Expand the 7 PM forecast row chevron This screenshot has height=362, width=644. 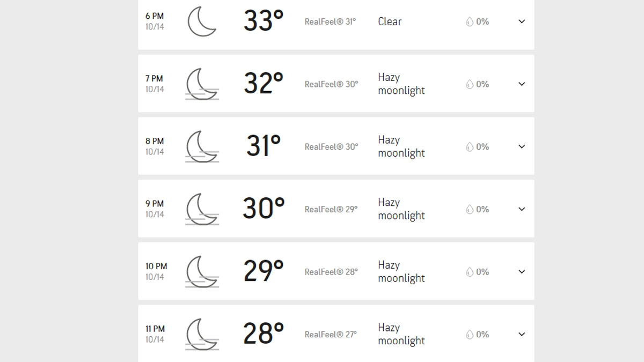pos(522,84)
